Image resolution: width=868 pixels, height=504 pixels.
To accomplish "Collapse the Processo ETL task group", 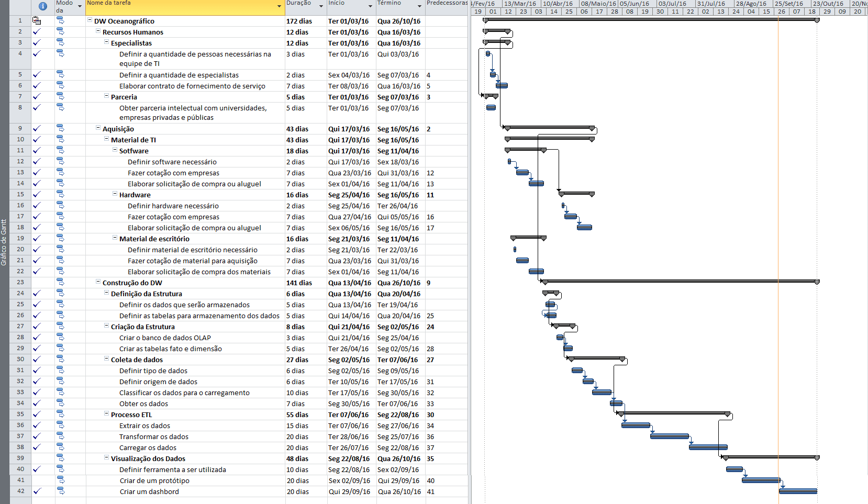I will tap(106, 414).
